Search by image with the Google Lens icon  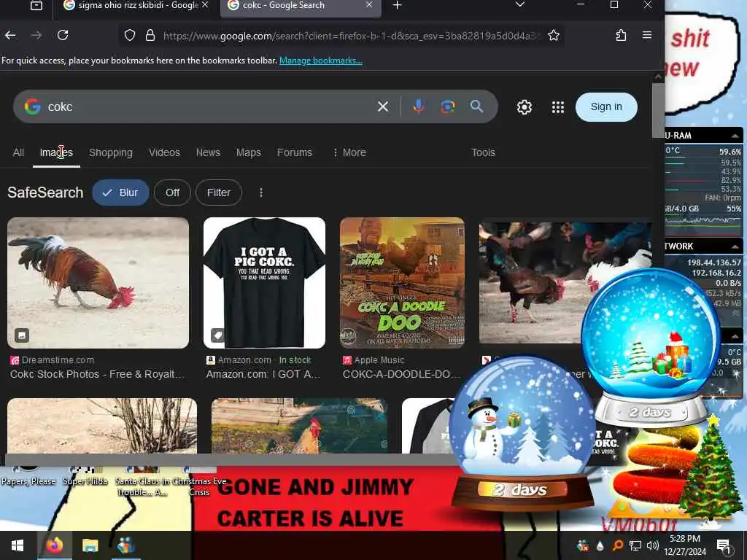click(x=447, y=106)
